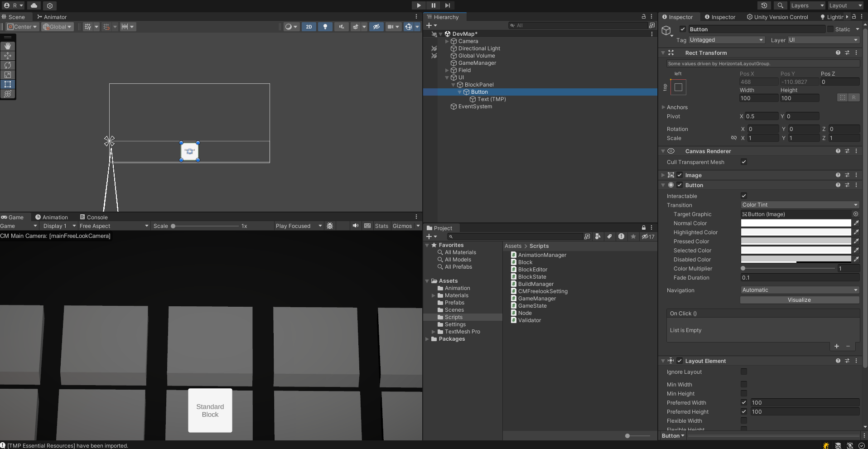Toggle scene visibility eye icon

coord(376,27)
